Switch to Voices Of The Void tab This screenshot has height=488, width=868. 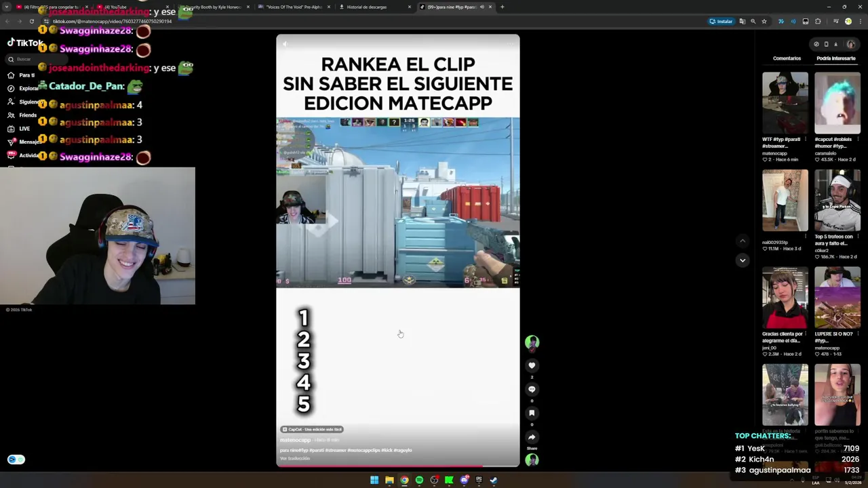click(295, 7)
